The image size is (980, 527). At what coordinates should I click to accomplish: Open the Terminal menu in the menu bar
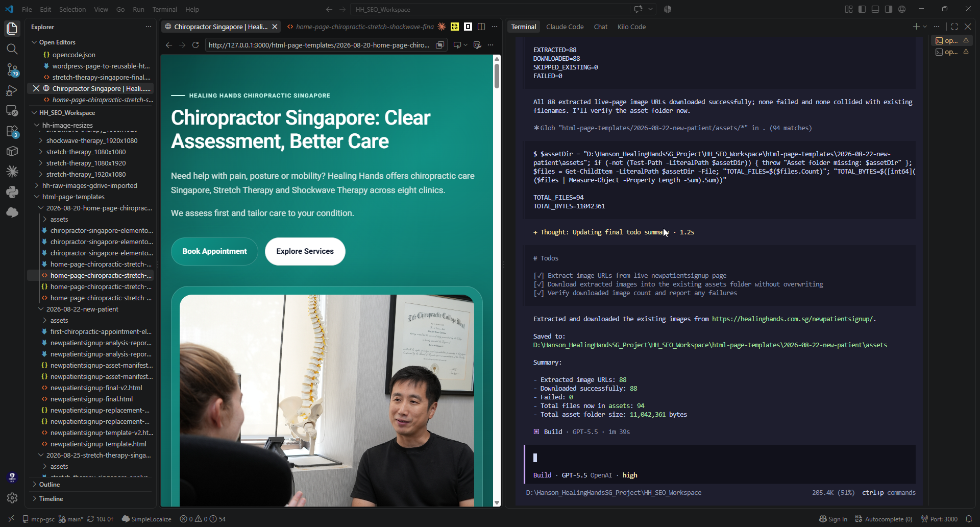(165, 9)
